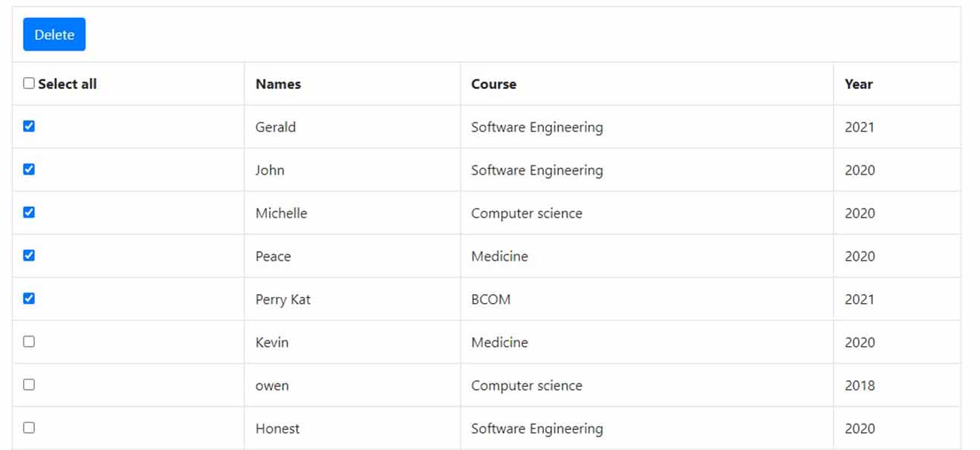
Task: Untick the checkbox beside Peace
Action: pos(29,255)
